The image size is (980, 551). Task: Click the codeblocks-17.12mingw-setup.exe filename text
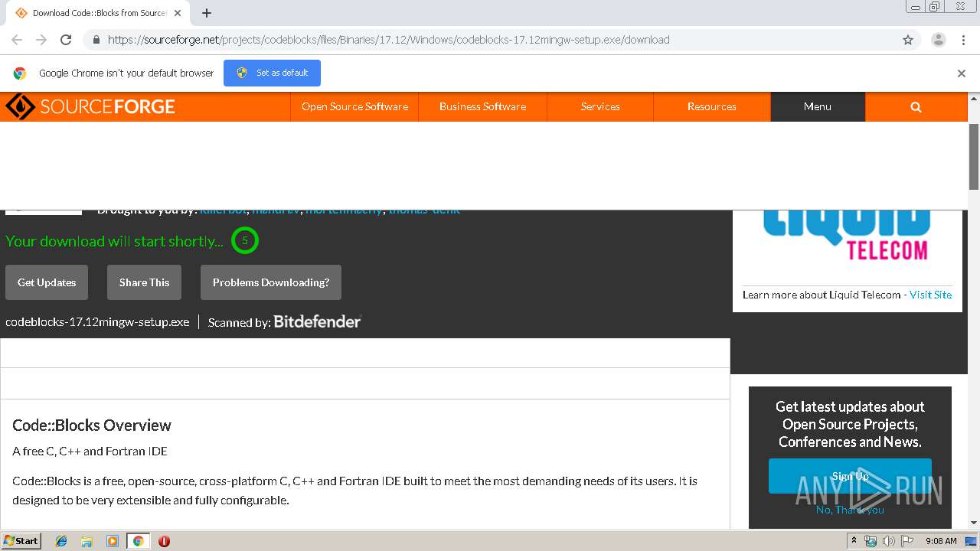tap(97, 322)
